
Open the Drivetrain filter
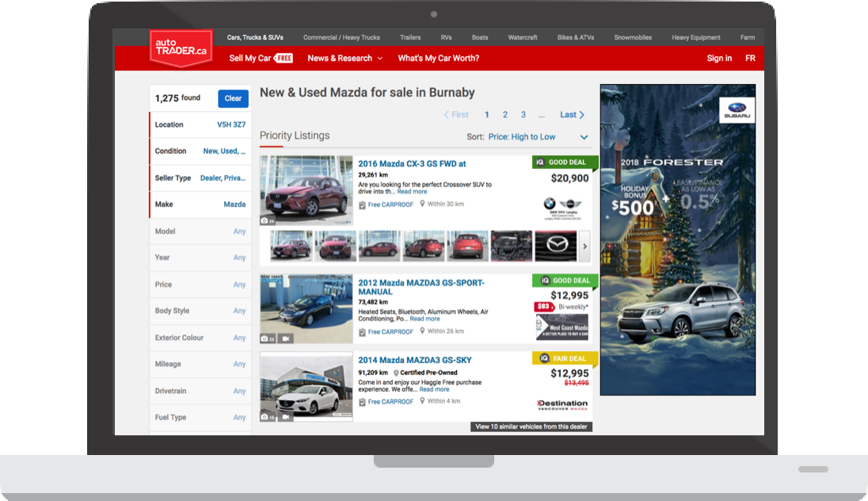click(200, 392)
